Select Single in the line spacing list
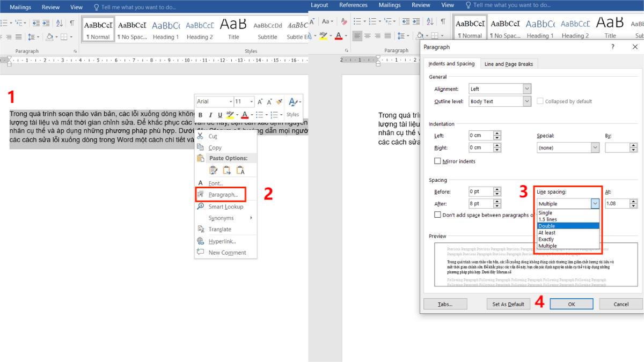 (568, 213)
